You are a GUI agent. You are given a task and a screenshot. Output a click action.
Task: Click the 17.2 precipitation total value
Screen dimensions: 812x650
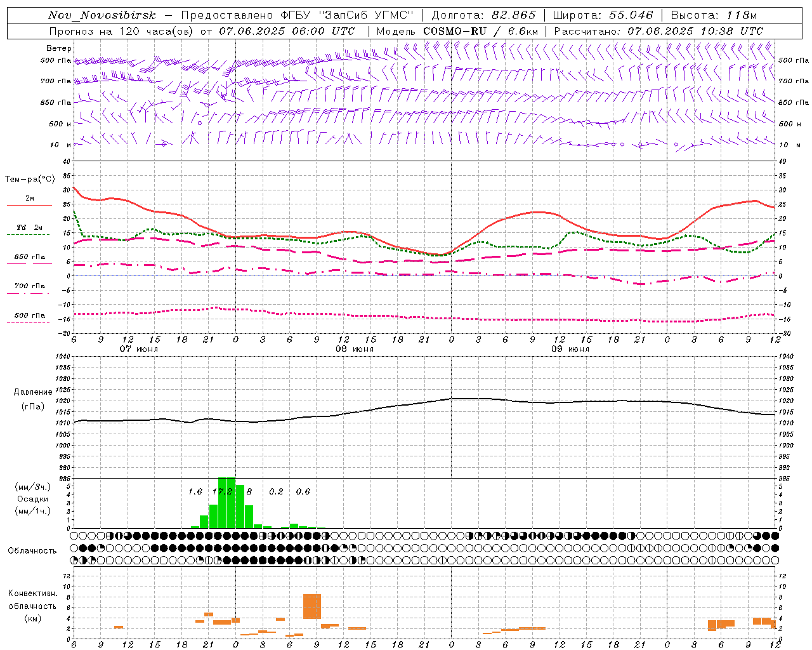222,492
